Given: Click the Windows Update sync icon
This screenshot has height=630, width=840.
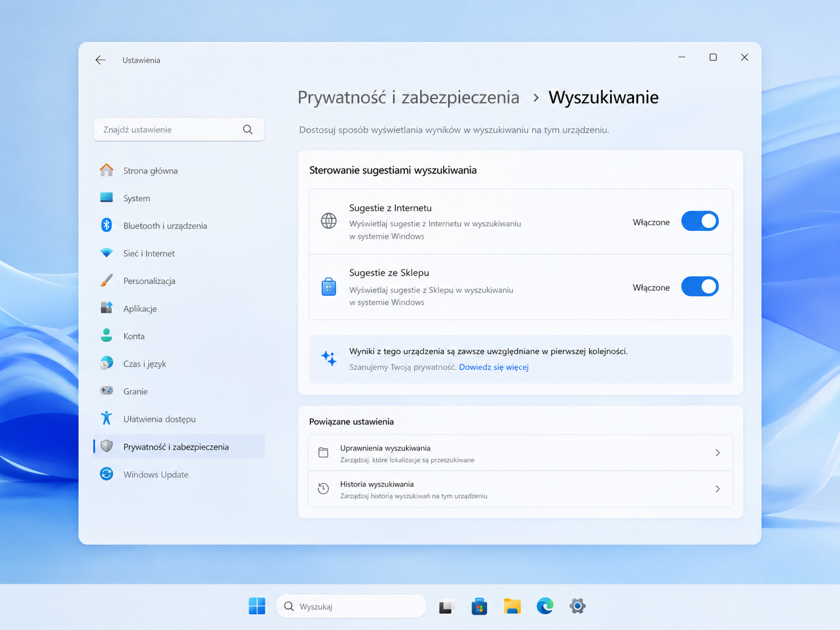Looking at the screenshot, I should coord(107,474).
